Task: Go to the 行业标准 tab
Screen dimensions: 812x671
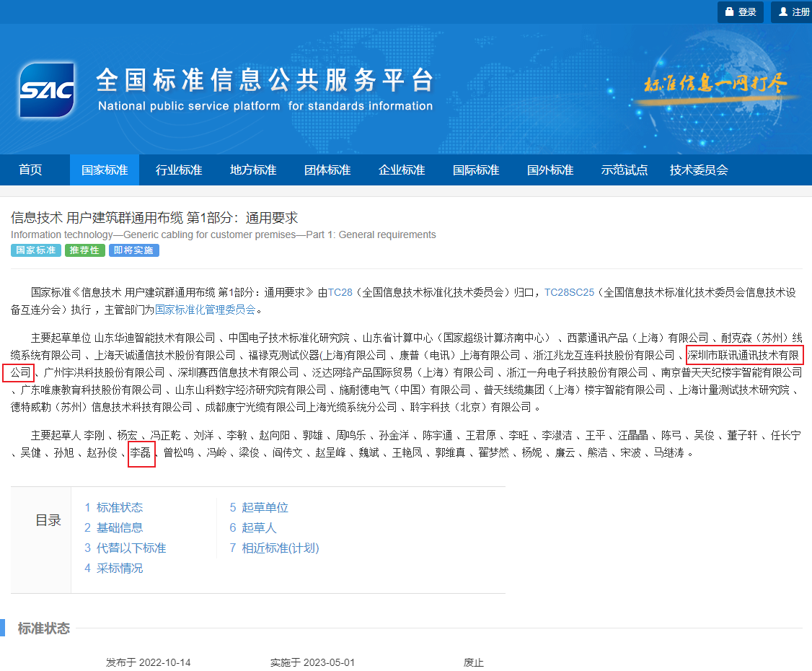Action: (179, 170)
